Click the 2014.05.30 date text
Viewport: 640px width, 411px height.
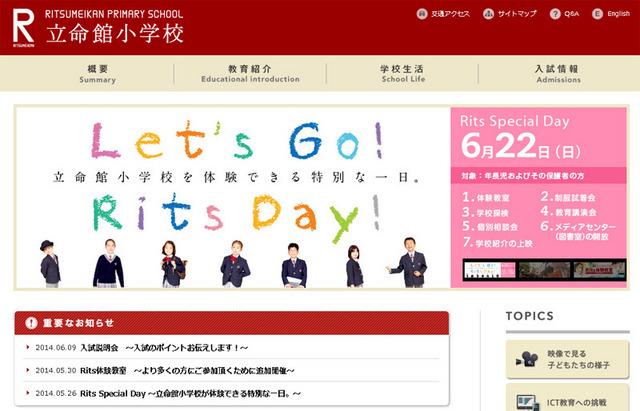56,371
